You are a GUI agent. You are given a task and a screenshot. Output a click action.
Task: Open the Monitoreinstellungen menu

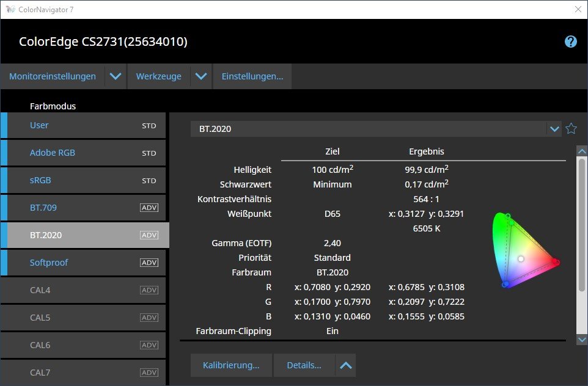tap(53, 77)
